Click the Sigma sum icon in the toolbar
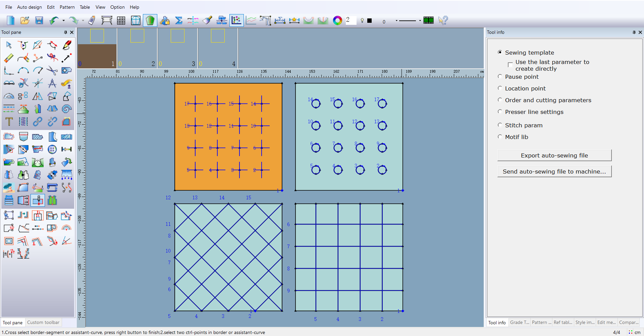This screenshot has height=336, width=644. pyautogui.click(x=179, y=20)
